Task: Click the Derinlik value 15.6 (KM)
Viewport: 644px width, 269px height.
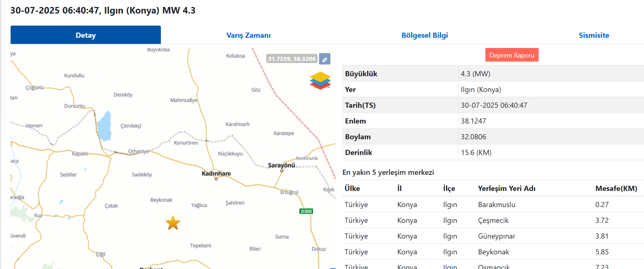Action: pyautogui.click(x=476, y=152)
